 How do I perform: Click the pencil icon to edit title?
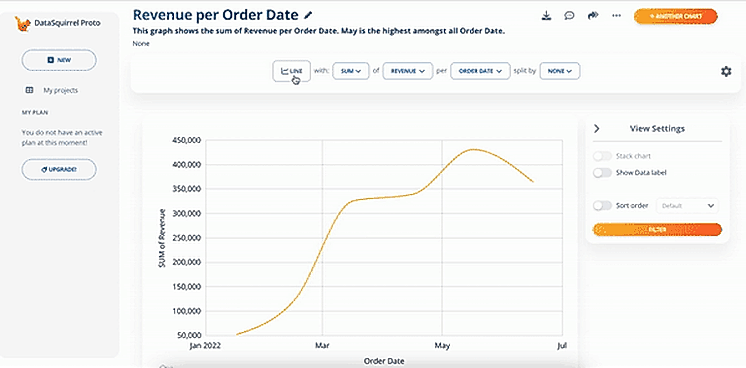[308, 15]
